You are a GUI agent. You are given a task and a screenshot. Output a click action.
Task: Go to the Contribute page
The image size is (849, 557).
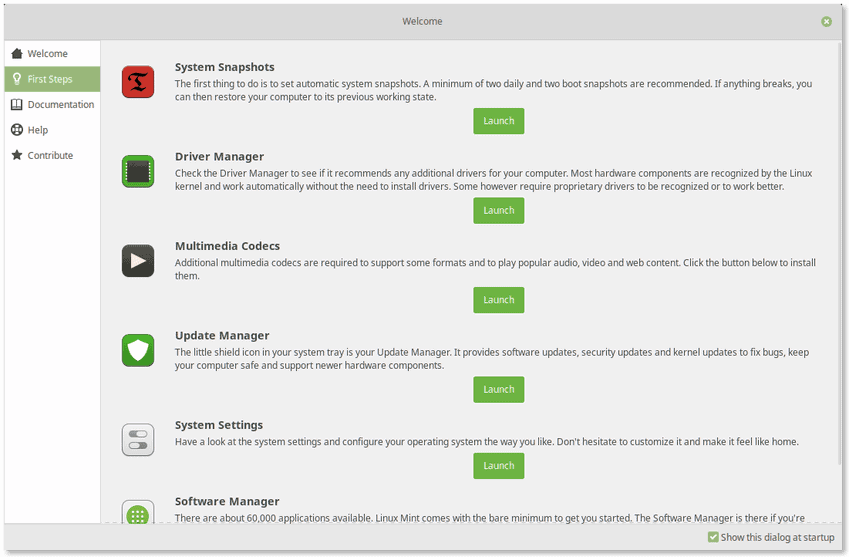53,155
